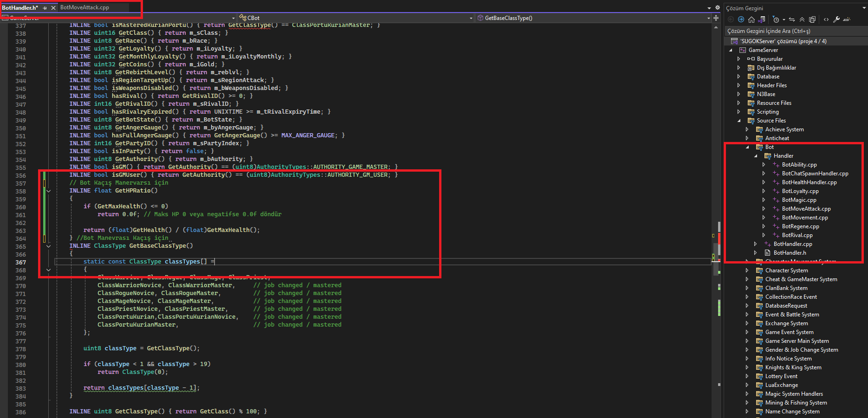Collapse all items in Solution Explorer

802,19
